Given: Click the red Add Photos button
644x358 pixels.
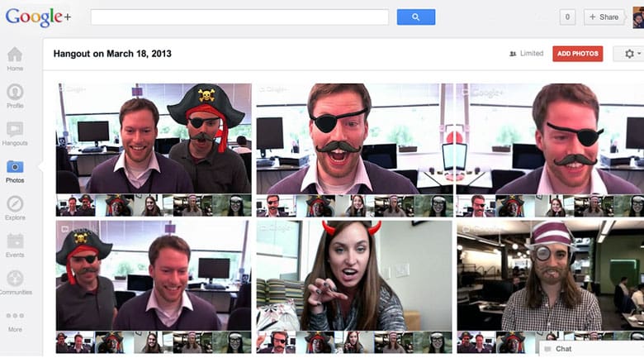Looking at the screenshot, I should [578, 54].
